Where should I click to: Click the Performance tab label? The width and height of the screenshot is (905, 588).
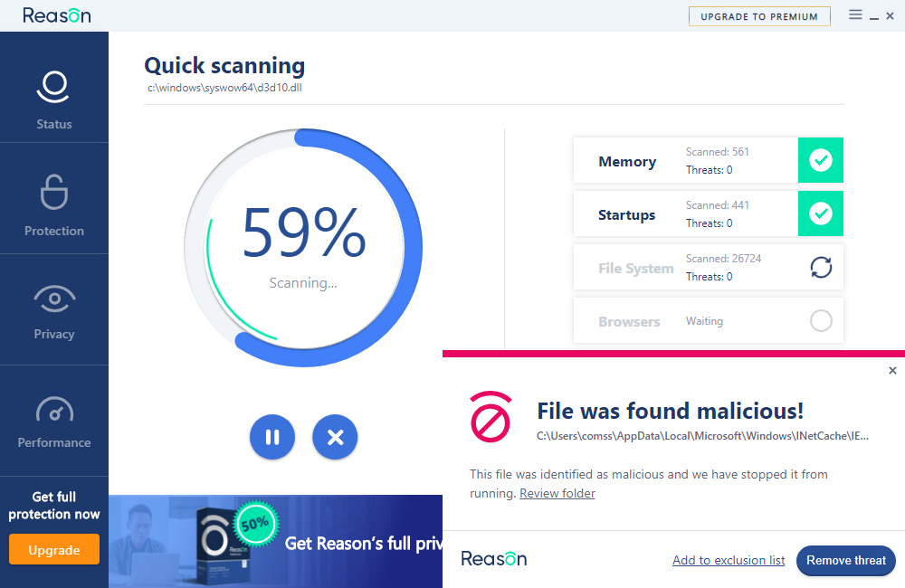coord(54,442)
